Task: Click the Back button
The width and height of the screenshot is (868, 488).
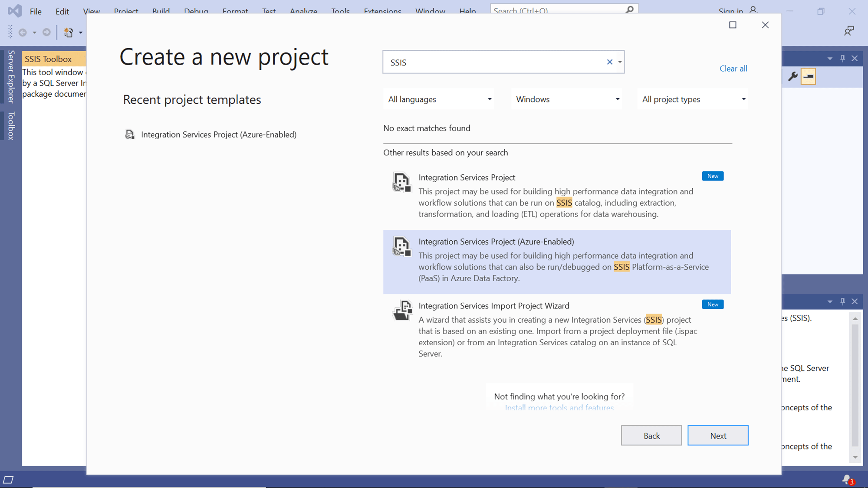Action: click(x=651, y=435)
